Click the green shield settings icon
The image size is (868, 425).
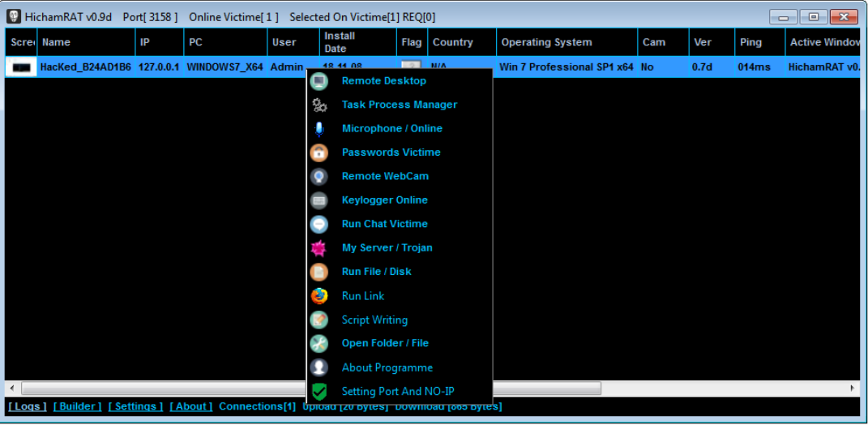pos(319,391)
